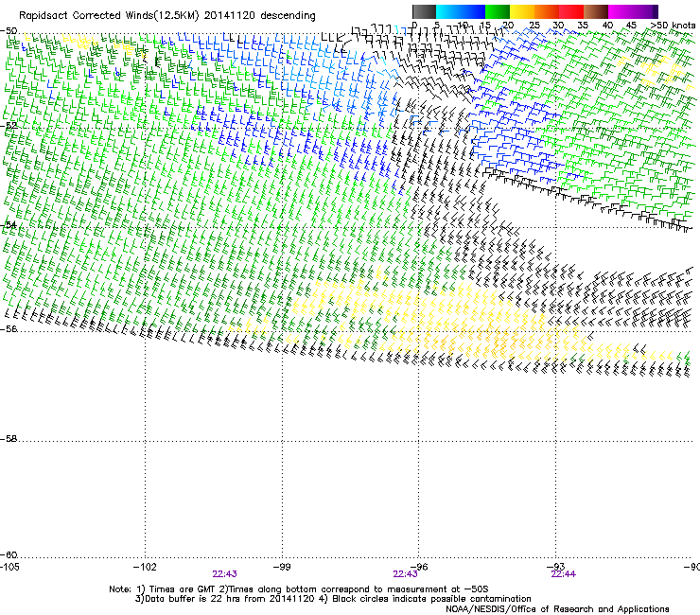Screen dimensions: 700x615
Task: Click the '45' tick on the legend
Action: coord(631,26)
